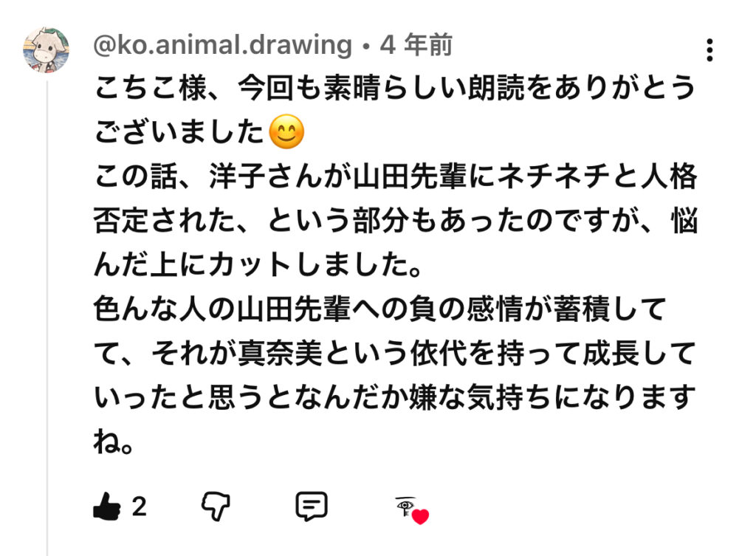
Task: Click the line starting with "この話、洋子さん"
Action: click(x=395, y=178)
